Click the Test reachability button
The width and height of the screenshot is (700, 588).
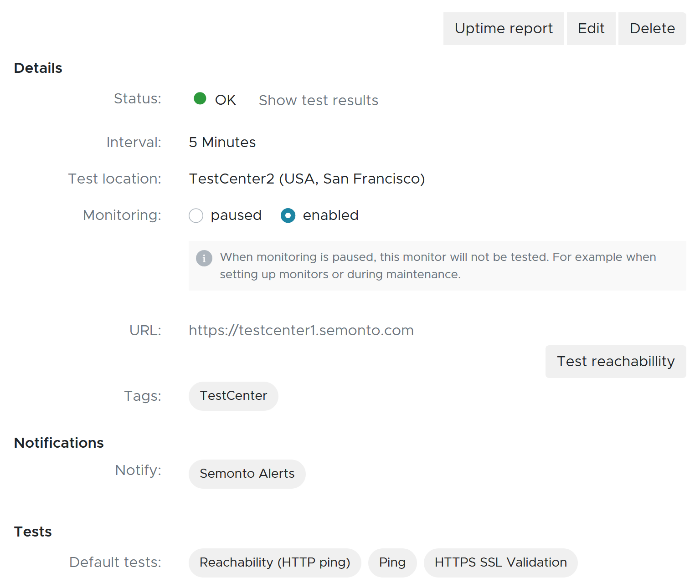coord(616,362)
